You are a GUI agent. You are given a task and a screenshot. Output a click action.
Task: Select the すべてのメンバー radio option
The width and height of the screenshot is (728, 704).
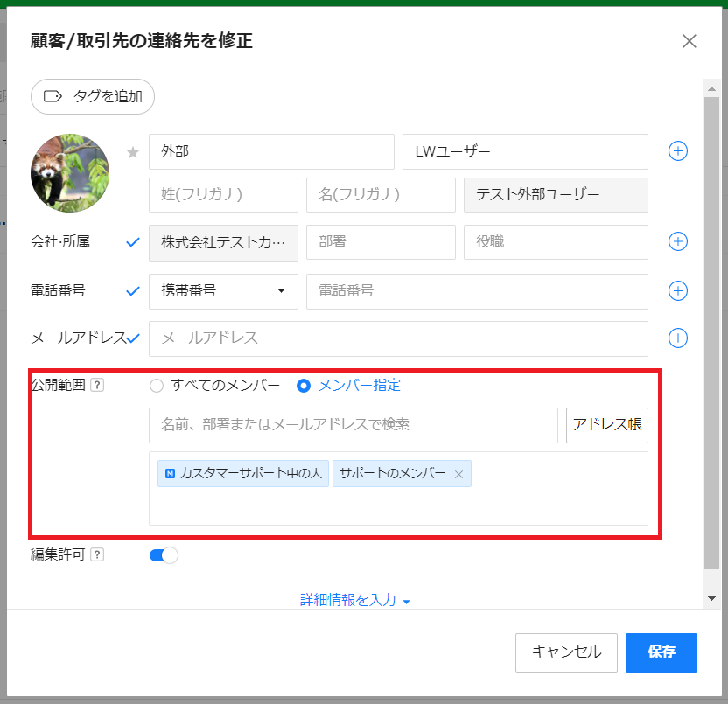157,386
